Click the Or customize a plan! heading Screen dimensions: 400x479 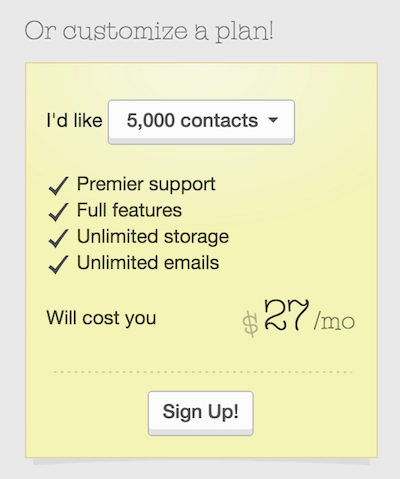(149, 31)
